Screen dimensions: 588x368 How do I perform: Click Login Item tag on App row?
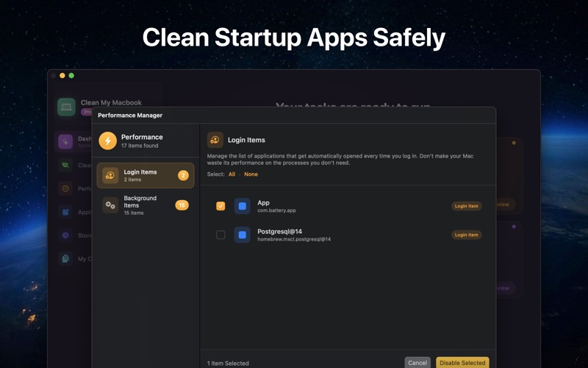(x=467, y=206)
